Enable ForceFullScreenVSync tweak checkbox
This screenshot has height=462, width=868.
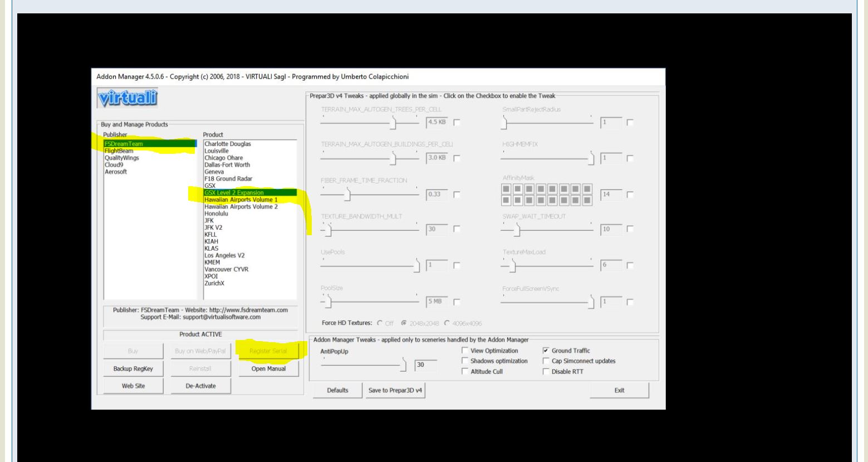(630, 302)
